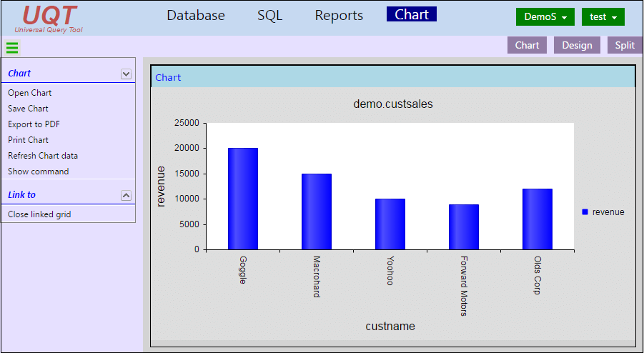Open the DemoS dropdown
Viewport: 644px width, 353px height.
tap(545, 17)
